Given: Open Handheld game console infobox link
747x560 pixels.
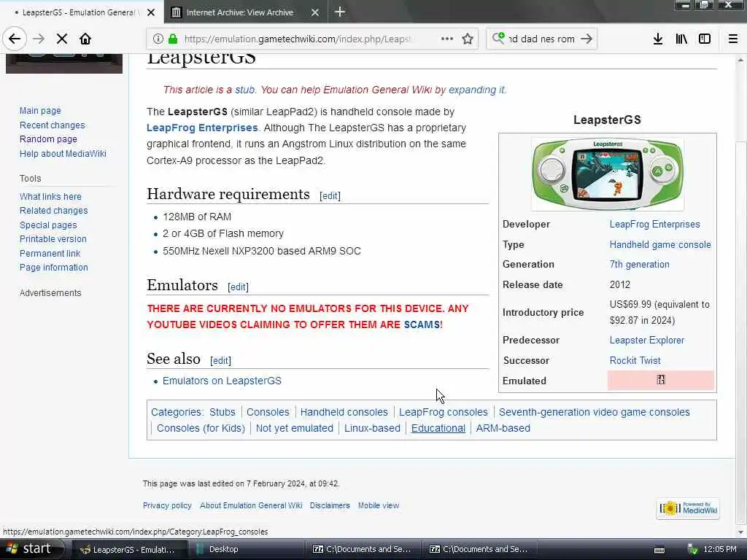Looking at the screenshot, I should coord(660,245).
